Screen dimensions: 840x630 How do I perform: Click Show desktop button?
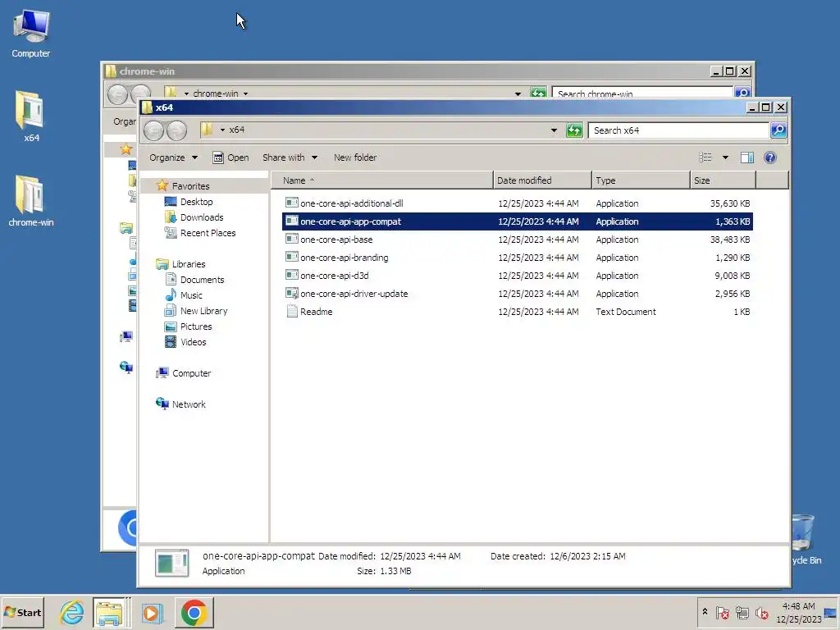pos(831,612)
